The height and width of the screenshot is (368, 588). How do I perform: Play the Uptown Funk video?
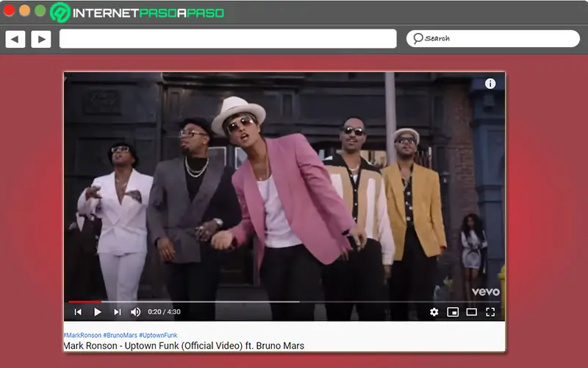[98, 311]
